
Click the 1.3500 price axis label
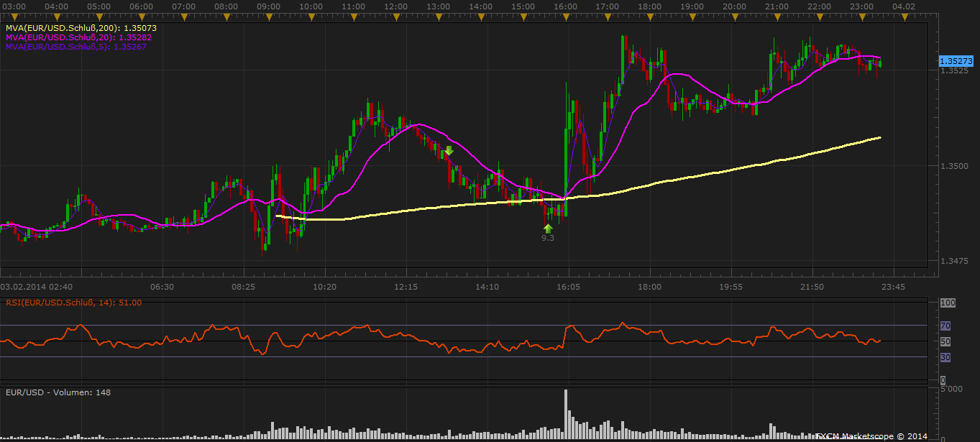(955, 166)
